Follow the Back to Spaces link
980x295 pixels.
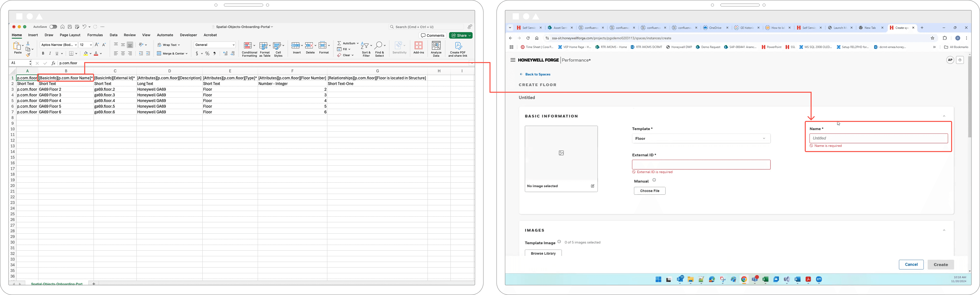[x=535, y=75]
